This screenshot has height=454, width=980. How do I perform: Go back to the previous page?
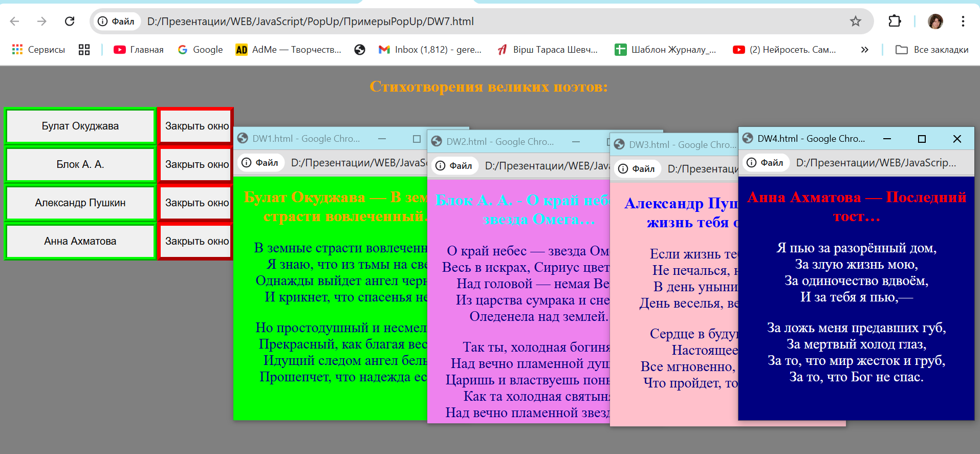pyautogui.click(x=14, y=21)
